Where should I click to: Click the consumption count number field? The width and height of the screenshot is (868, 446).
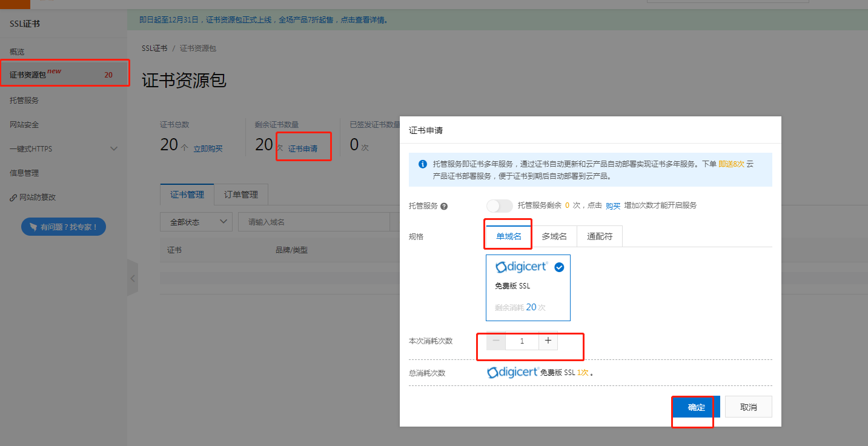(522, 341)
